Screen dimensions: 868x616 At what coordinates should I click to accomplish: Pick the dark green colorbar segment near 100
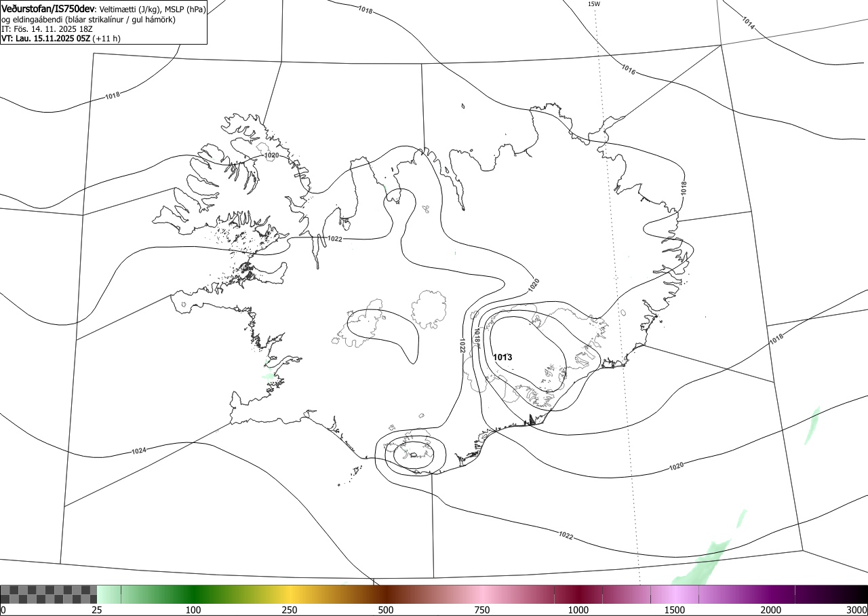193,594
